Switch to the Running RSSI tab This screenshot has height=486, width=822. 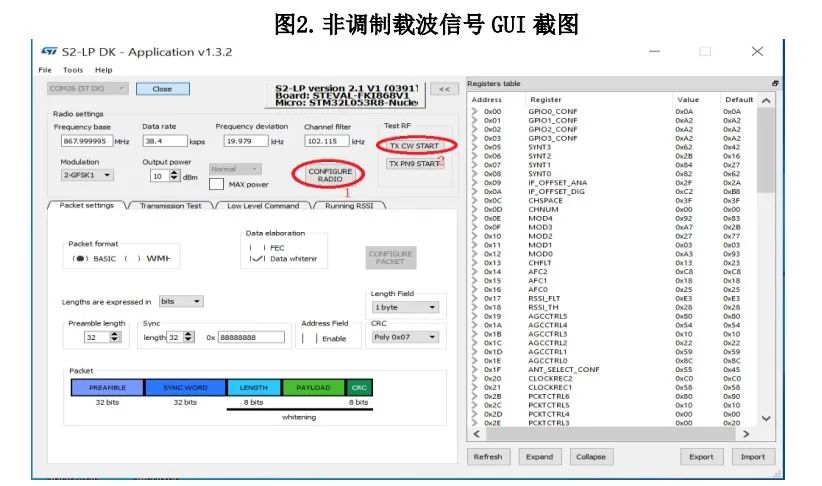tap(349, 206)
